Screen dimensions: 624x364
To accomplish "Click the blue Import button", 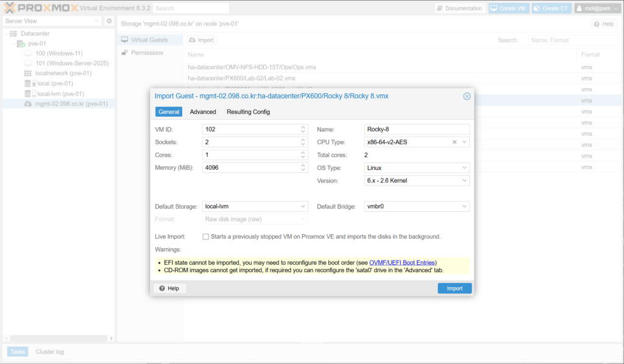I will (x=455, y=289).
